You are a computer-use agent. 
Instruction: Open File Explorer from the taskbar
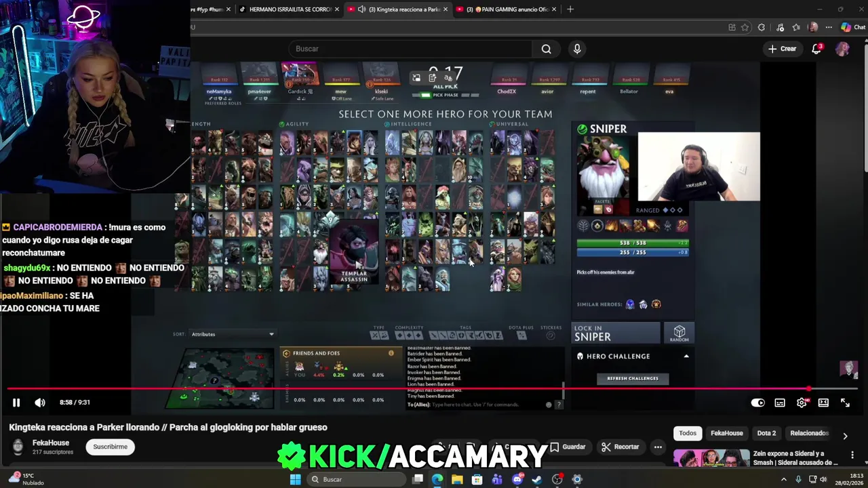click(457, 480)
